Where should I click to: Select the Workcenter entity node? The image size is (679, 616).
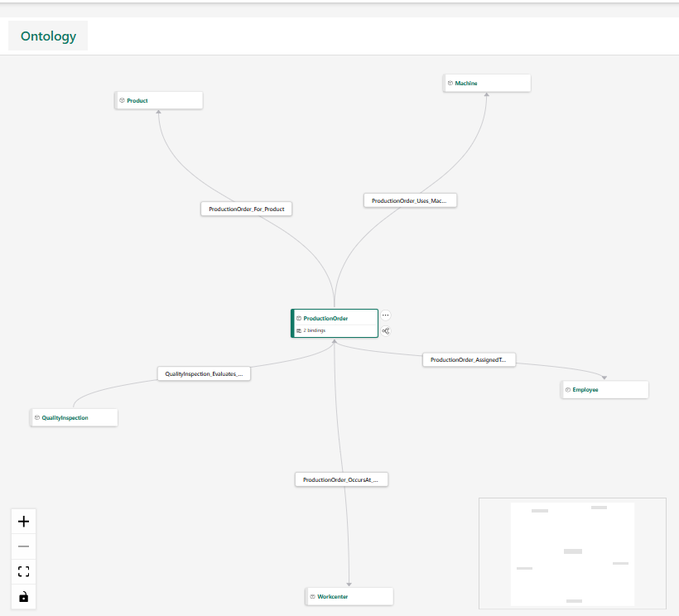pyautogui.click(x=349, y=596)
